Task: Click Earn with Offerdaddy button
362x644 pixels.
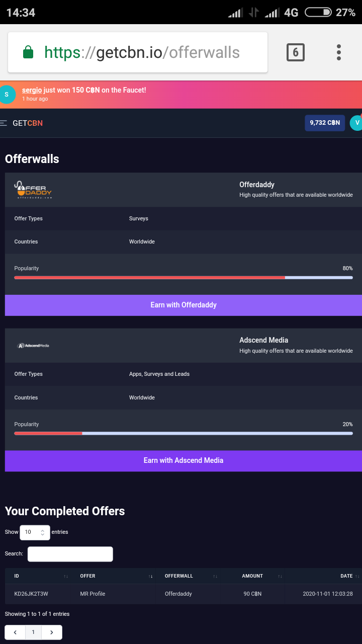Action: click(x=184, y=305)
